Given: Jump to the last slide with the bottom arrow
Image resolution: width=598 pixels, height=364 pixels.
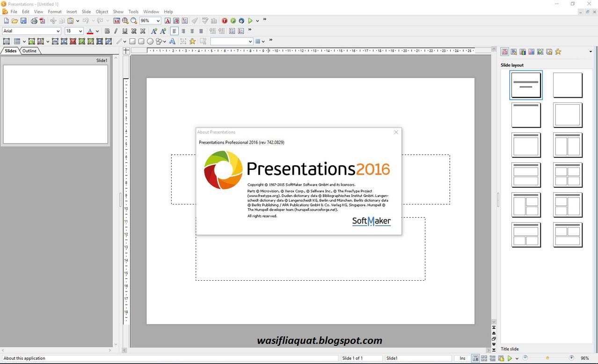Looking at the screenshot, I should [x=494, y=349].
